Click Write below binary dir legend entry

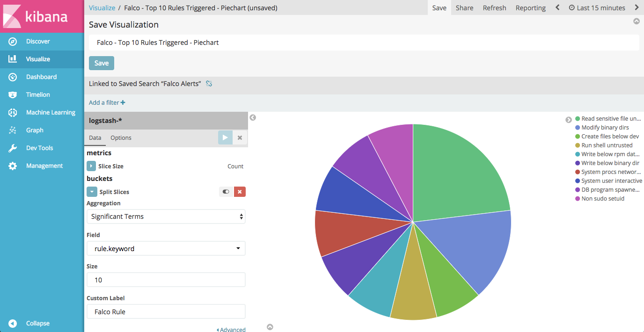coord(607,163)
